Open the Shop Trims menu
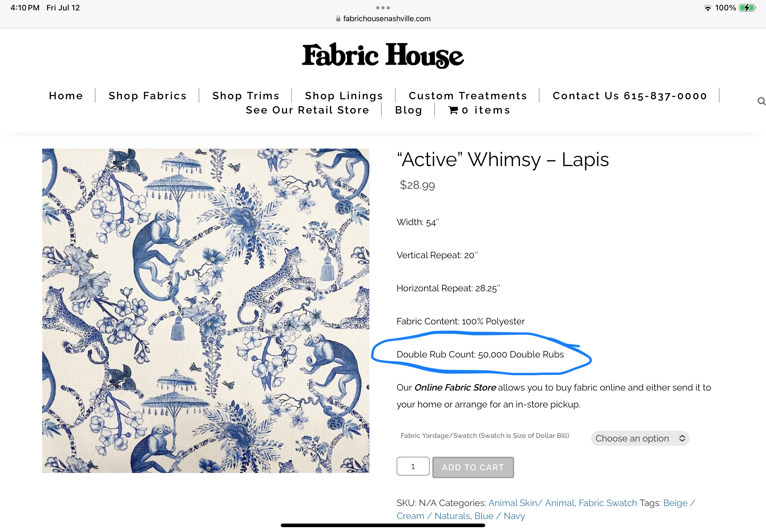Image resolution: width=766 pixels, height=532 pixels. [246, 96]
